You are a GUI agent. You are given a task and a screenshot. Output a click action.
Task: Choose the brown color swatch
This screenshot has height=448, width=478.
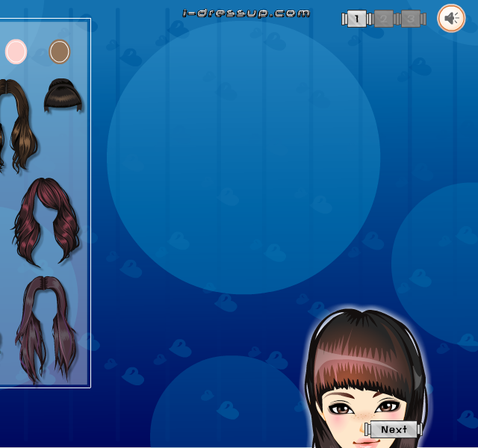tap(60, 52)
